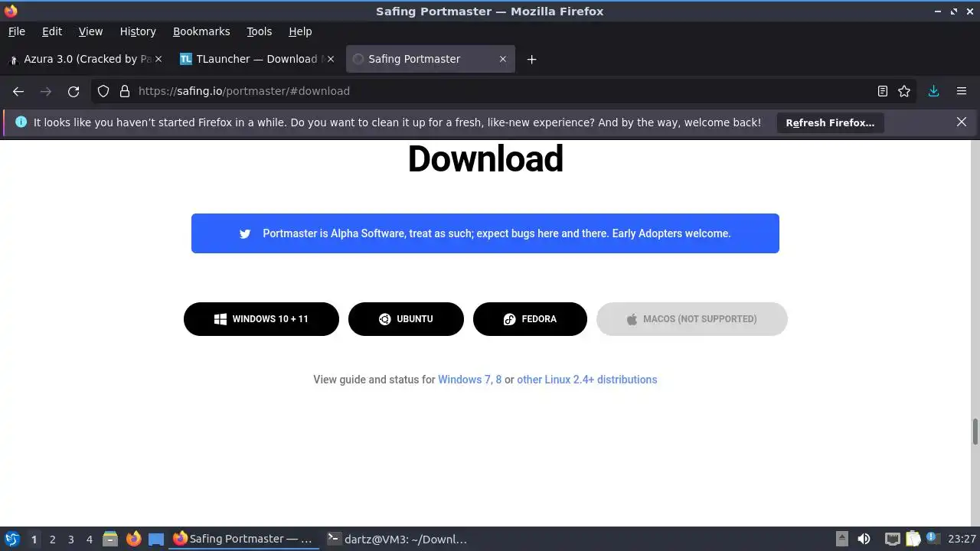980x551 pixels.
Task: Click the Portmaster Alpha Software banner text
Action: [x=497, y=233]
